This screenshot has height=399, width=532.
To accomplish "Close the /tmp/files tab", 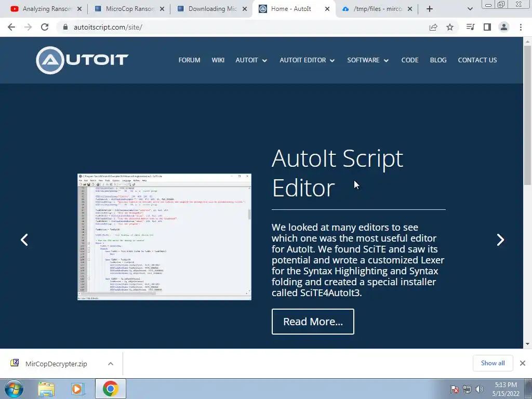I will pyautogui.click(x=410, y=9).
